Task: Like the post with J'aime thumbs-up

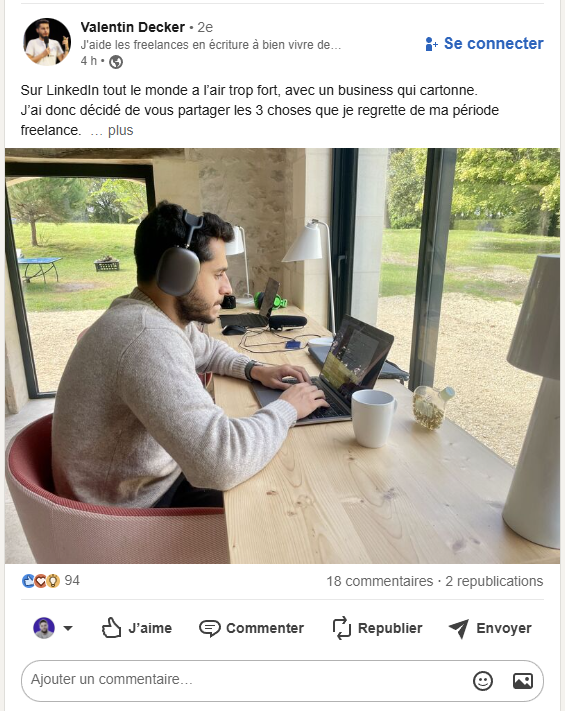Action: [136, 628]
